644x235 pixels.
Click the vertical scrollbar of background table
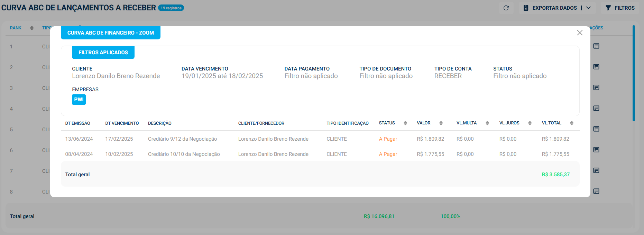point(634,73)
